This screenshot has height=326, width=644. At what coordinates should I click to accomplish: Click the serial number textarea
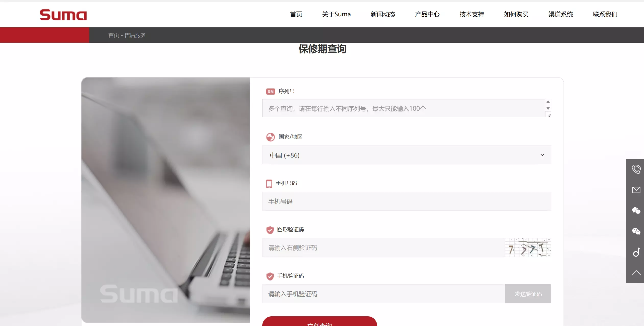[403, 108]
